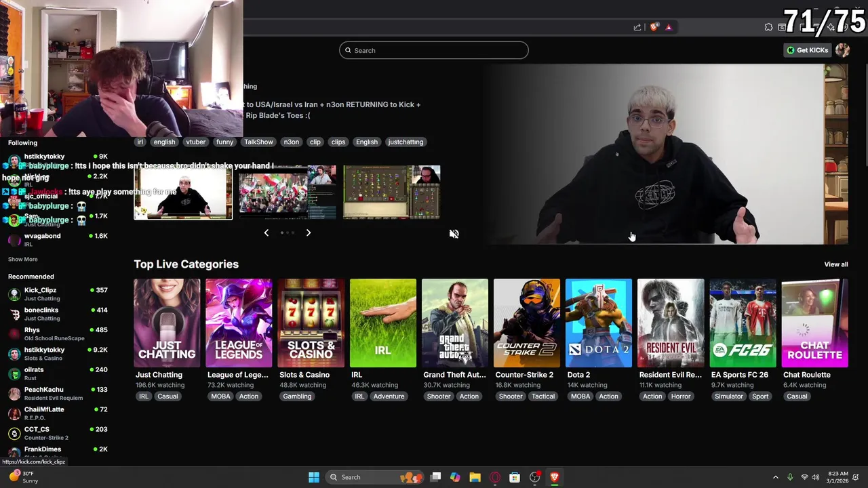868x488 pixels.
Task: Open wvagabond IRL followed channel
Action: click(58, 239)
